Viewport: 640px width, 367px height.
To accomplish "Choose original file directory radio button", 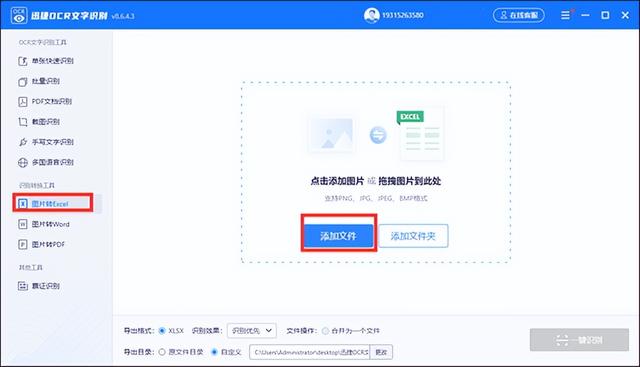I will click(x=162, y=352).
